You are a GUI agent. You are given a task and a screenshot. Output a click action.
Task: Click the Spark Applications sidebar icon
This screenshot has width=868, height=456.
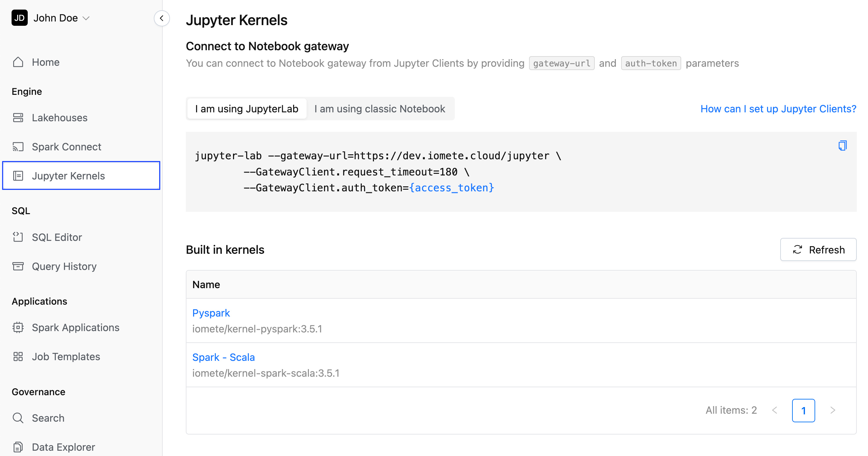click(18, 327)
